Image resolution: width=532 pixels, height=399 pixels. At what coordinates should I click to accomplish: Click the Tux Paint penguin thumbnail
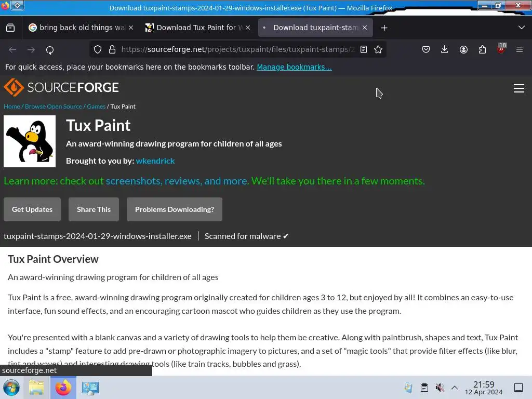pos(30,141)
